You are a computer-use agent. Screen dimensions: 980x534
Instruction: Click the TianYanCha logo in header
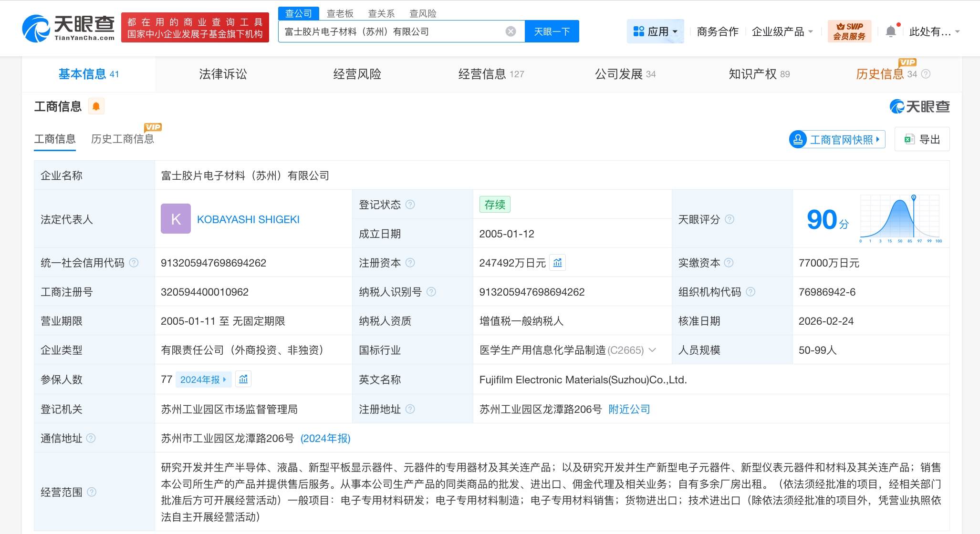coord(68,29)
